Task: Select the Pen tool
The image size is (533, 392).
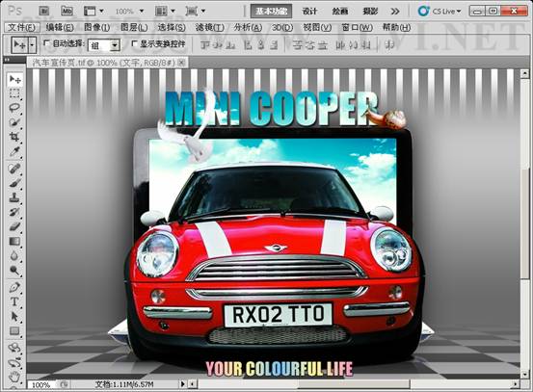Action: [14, 287]
